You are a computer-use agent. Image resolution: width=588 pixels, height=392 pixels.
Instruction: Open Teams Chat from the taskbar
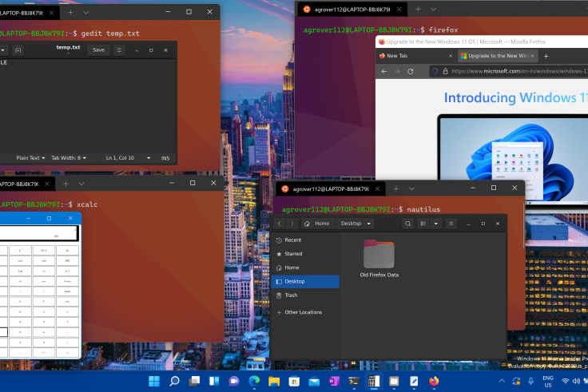pos(234,381)
